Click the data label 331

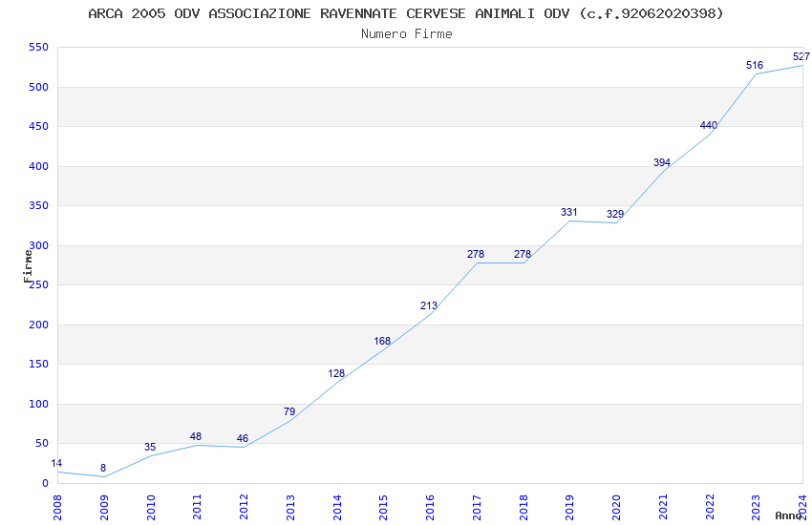[568, 212]
